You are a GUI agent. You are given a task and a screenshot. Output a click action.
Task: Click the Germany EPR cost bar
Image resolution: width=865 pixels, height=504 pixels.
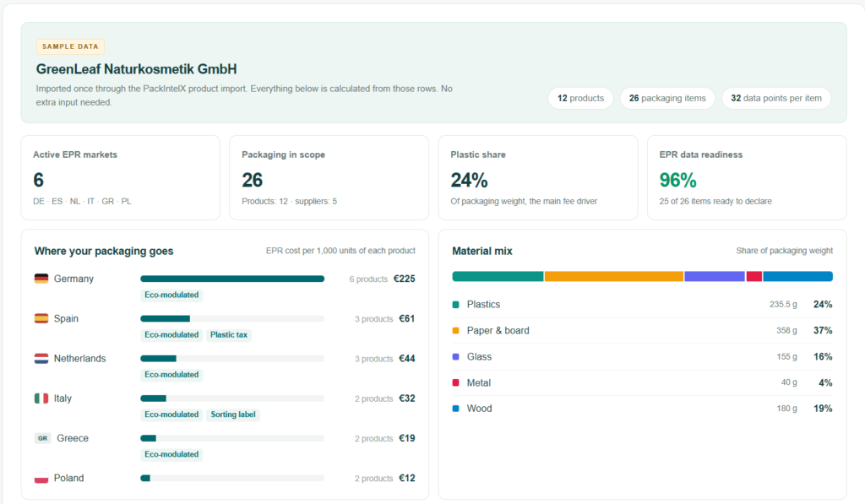tap(232, 279)
